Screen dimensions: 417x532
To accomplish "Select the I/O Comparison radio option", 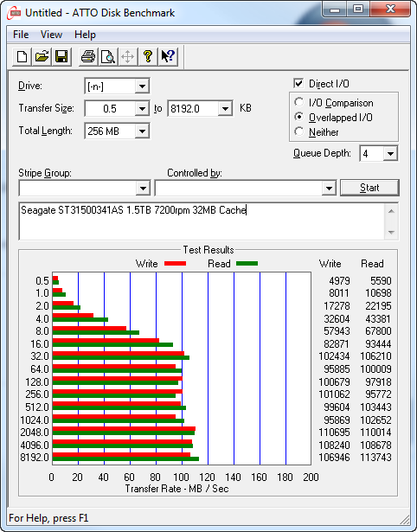I will tap(299, 102).
